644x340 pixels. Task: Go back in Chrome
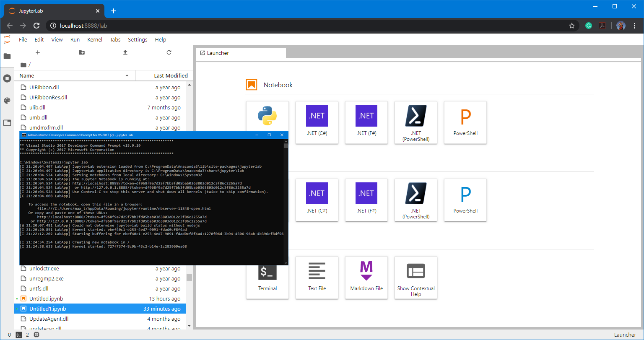10,26
